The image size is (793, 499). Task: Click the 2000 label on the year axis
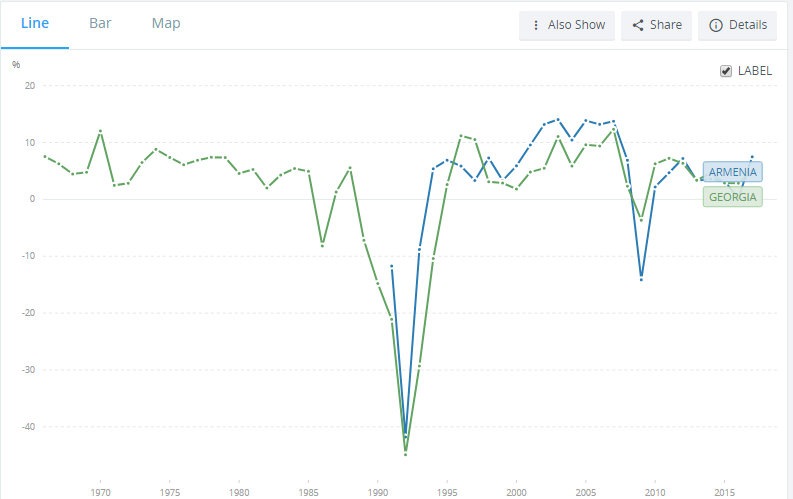click(x=516, y=492)
